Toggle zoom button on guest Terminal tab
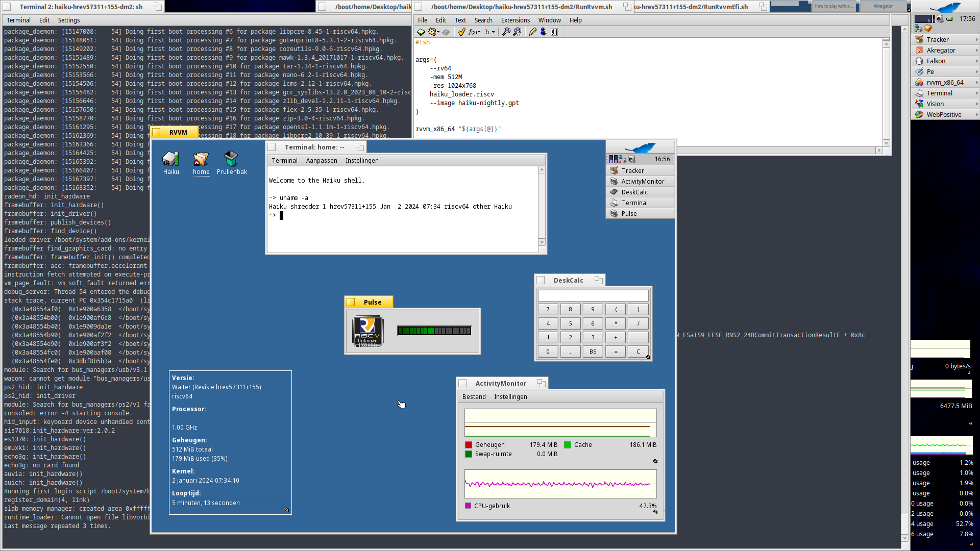The height and width of the screenshot is (551, 980). (359, 147)
